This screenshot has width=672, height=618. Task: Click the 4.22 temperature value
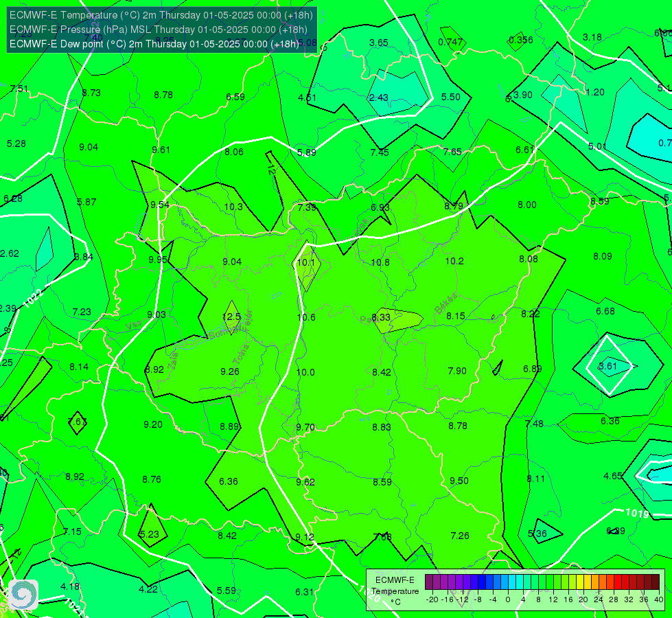tap(148, 590)
